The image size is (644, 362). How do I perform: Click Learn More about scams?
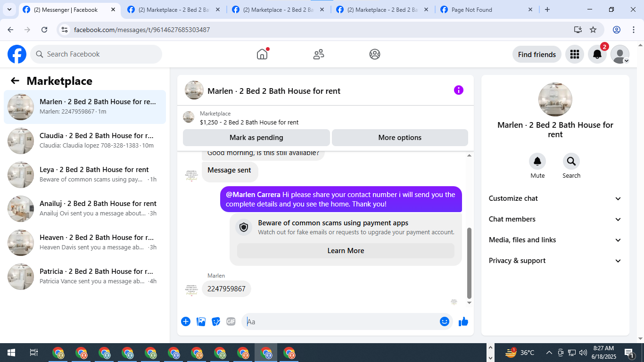tap(346, 251)
